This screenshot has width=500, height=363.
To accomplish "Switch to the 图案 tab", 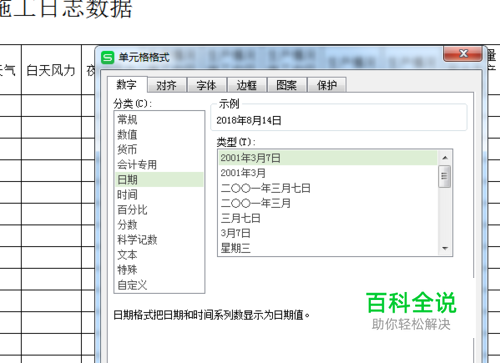I will pyautogui.click(x=287, y=86).
